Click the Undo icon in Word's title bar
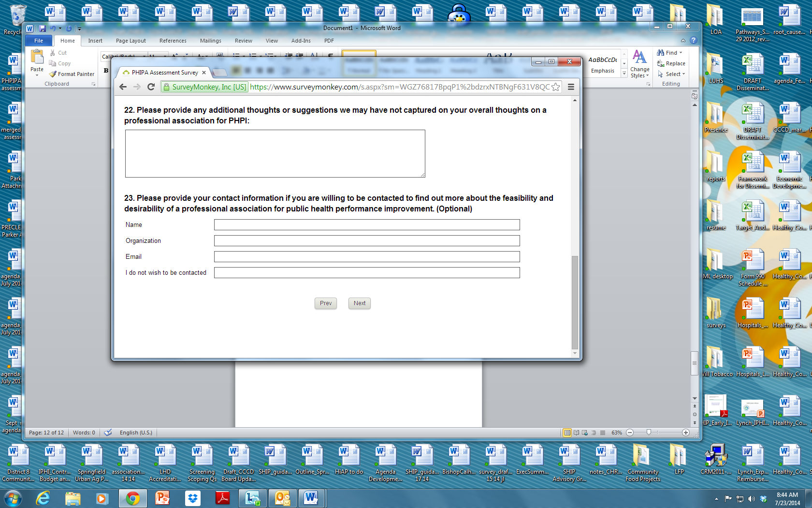 (53, 29)
